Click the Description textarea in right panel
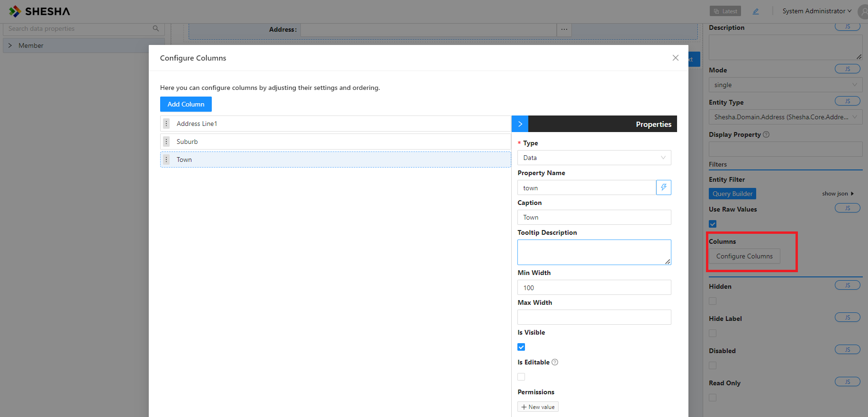 coord(786,47)
